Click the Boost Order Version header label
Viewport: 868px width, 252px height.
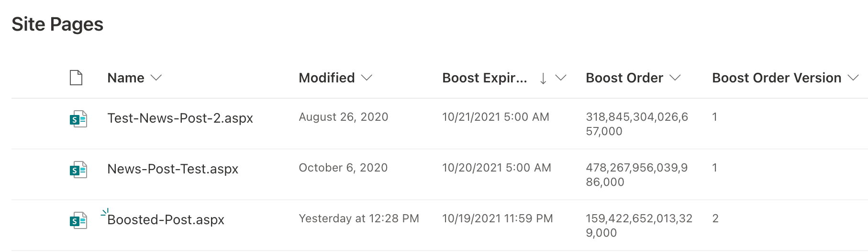pyautogui.click(x=776, y=78)
